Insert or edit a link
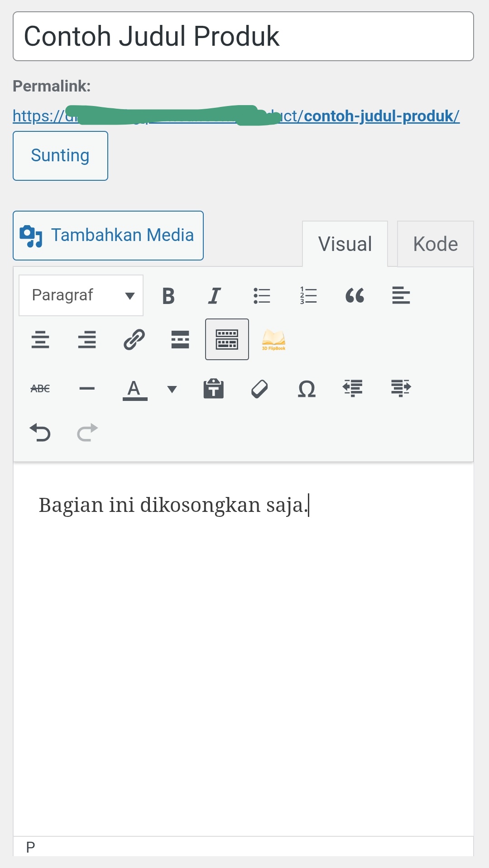Screen dimensions: 489x868 (134, 339)
